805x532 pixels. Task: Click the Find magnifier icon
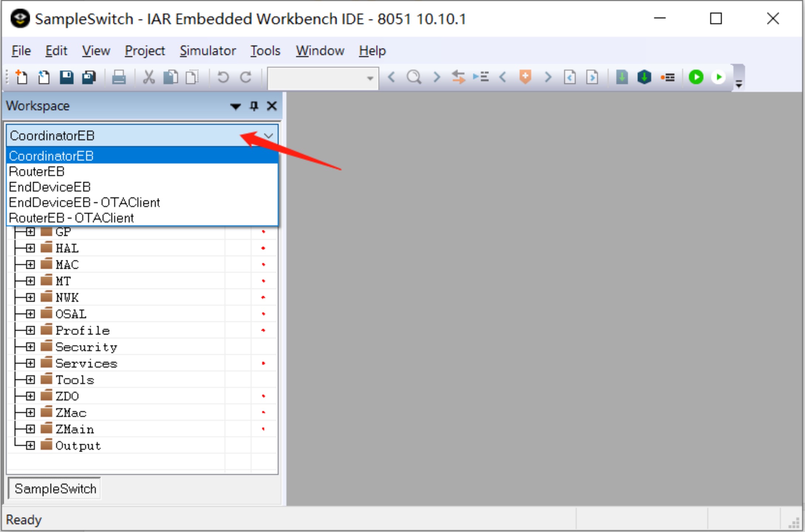(x=414, y=78)
